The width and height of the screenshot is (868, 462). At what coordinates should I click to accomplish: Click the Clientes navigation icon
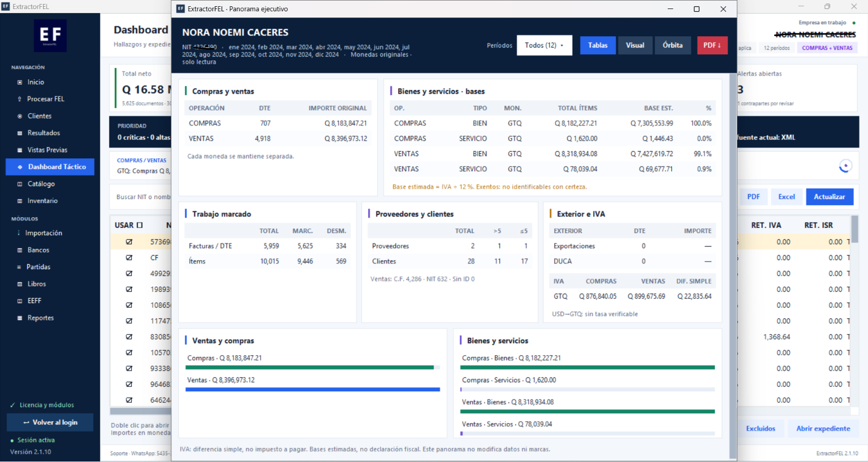click(x=20, y=116)
